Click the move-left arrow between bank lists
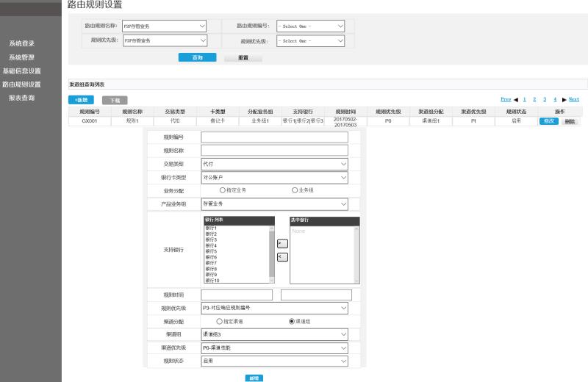The height and width of the screenshot is (382, 588). (x=282, y=256)
